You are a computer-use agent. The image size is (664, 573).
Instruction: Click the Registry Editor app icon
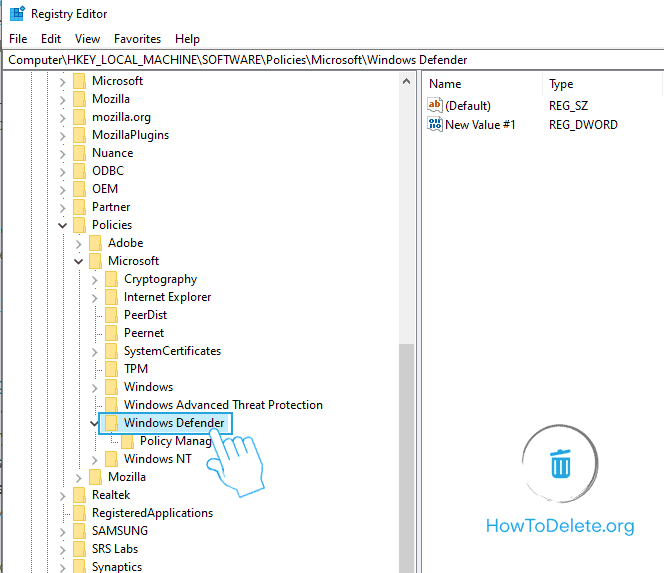point(17,14)
